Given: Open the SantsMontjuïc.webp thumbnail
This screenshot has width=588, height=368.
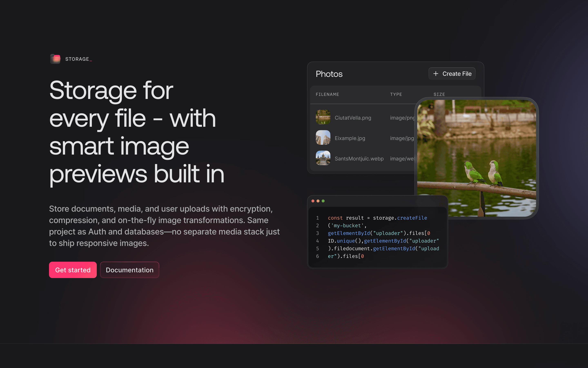Looking at the screenshot, I should coord(323,158).
